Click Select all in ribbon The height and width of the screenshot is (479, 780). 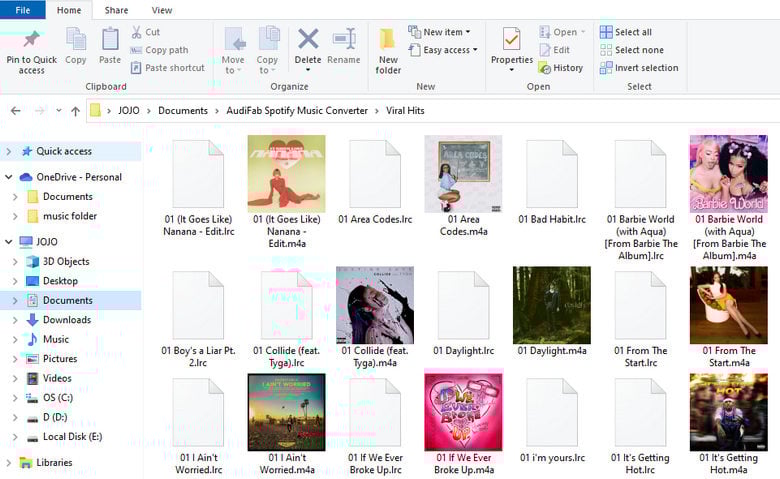(625, 32)
